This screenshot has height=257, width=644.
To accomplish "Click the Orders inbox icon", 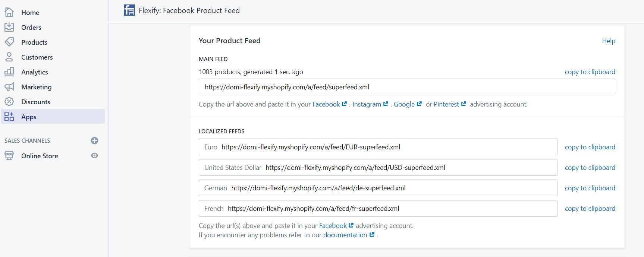I will coord(9,27).
